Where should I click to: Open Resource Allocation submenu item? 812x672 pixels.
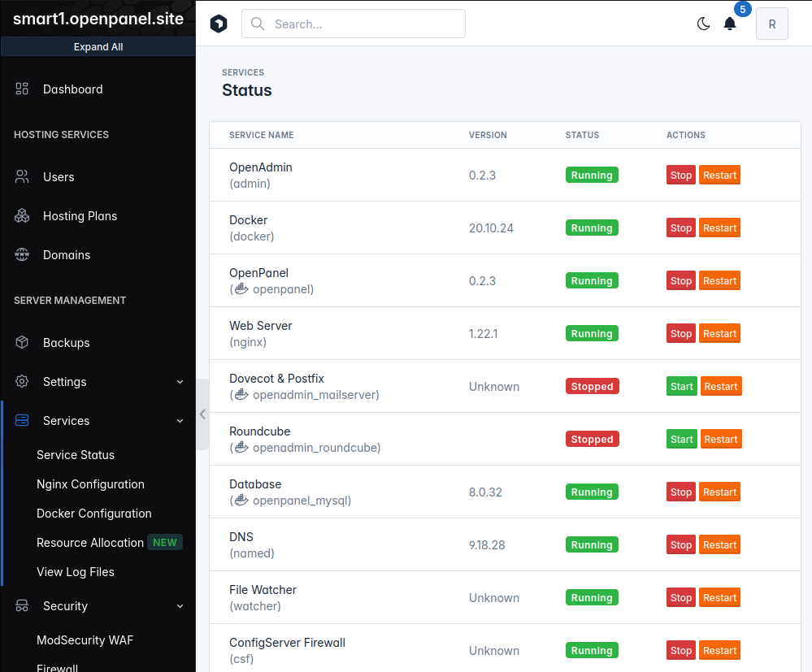coord(90,543)
